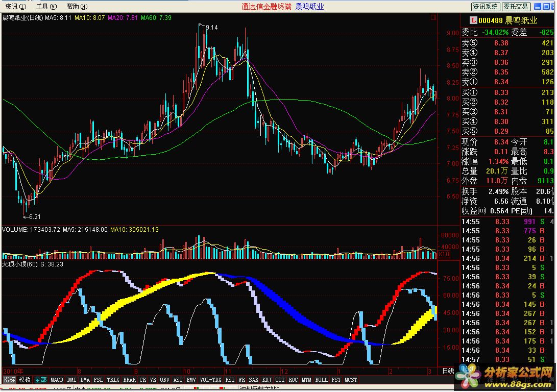The width and height of the screenshot is (557, 392).
Task: Click the 2010年 label on time axis
Action: pyautogui.click(x=13, y=372)
